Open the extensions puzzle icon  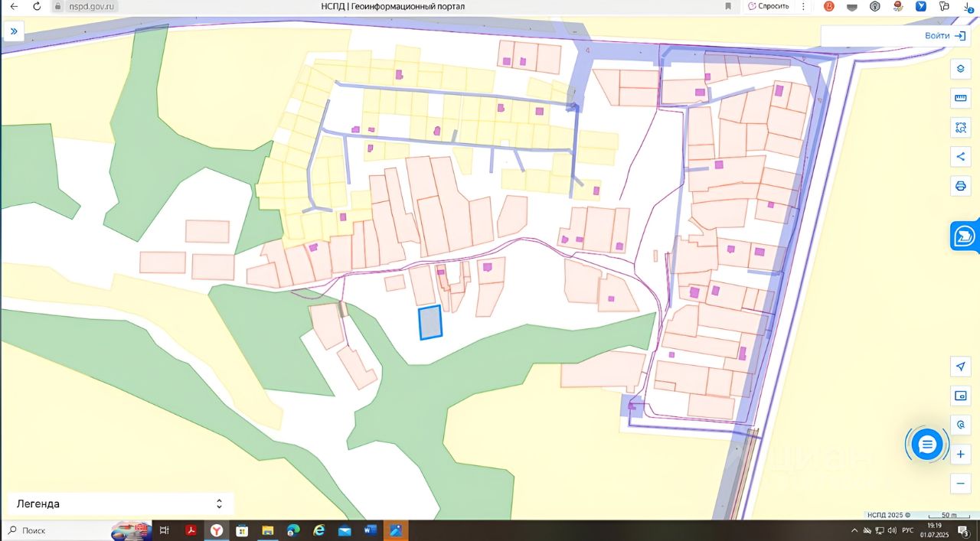[x=944, y=6]
